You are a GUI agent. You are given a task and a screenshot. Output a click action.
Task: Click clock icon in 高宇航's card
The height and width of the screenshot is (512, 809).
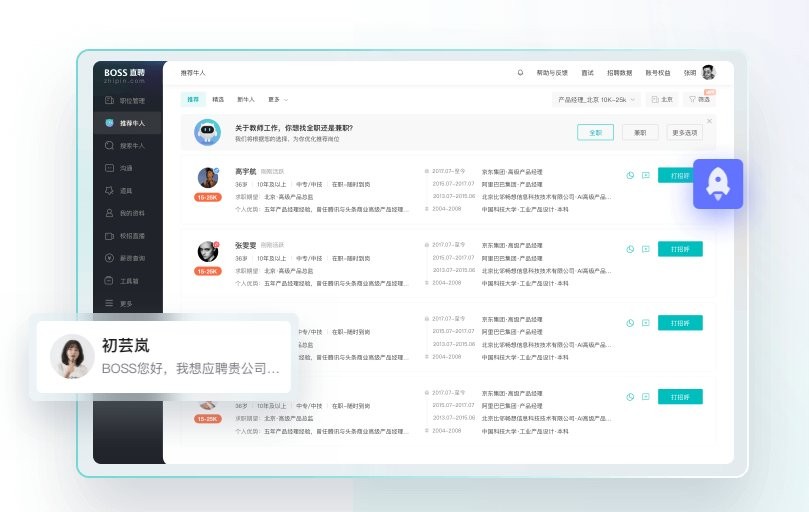pyautogui.click(x=630, y=175)
